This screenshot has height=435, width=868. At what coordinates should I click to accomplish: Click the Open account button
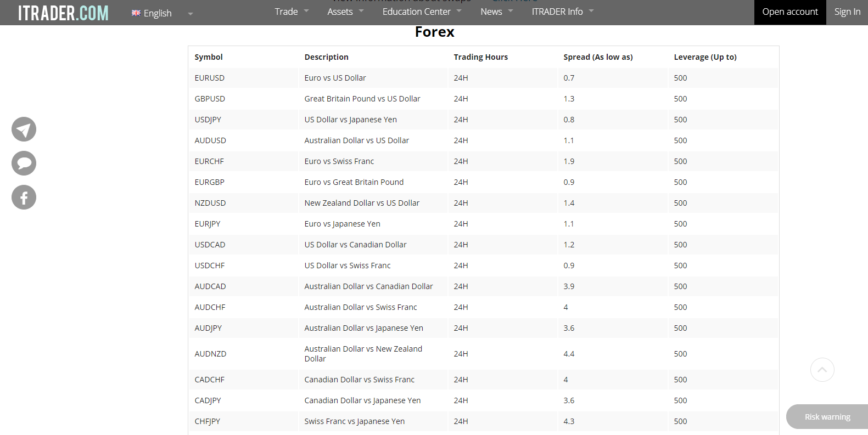tap(789, 12)
